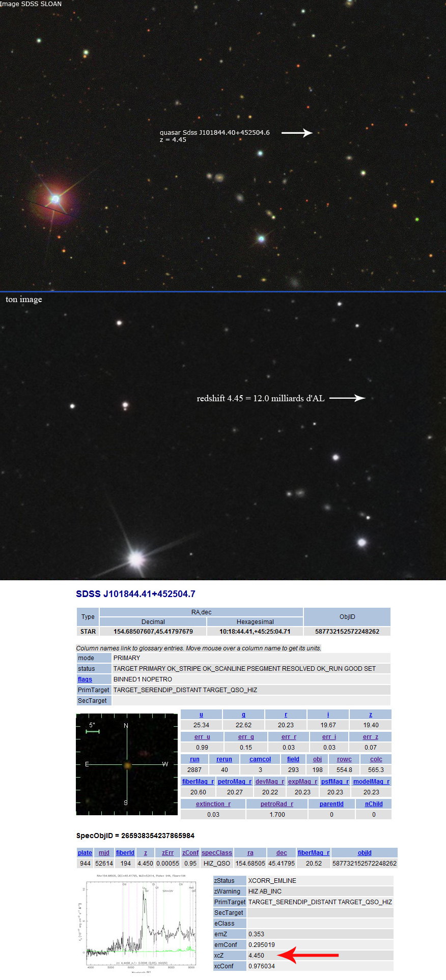446x980 pixels.
Task: Click the z magnitude link above 19.40
Action: pyautogui.click(x=371, y=715)
